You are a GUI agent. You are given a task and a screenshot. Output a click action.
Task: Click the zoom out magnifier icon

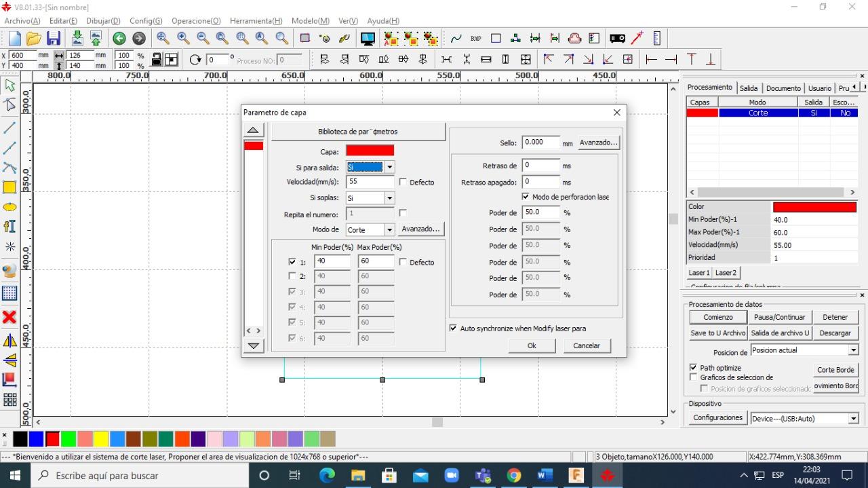203,39
